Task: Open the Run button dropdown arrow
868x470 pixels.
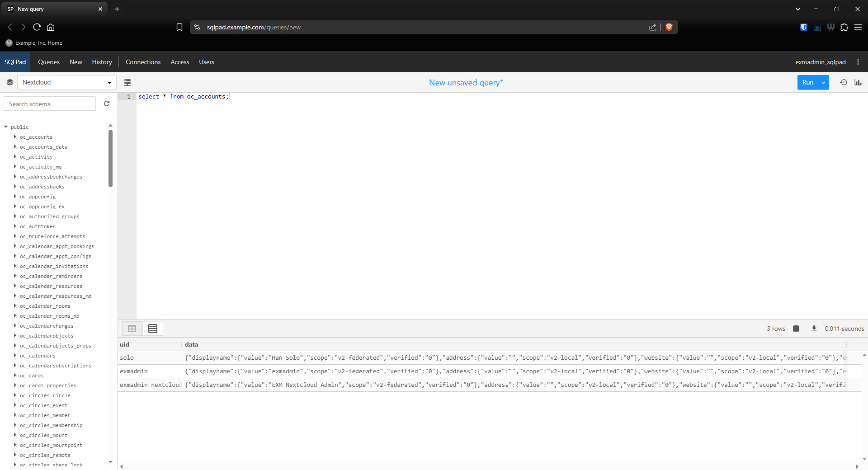Action: (824, 82)
